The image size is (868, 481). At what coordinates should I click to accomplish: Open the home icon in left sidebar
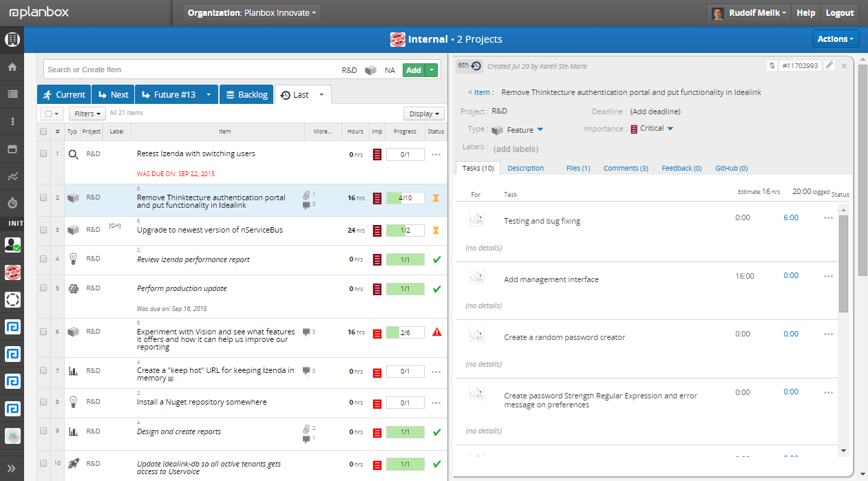pos(12,67)
